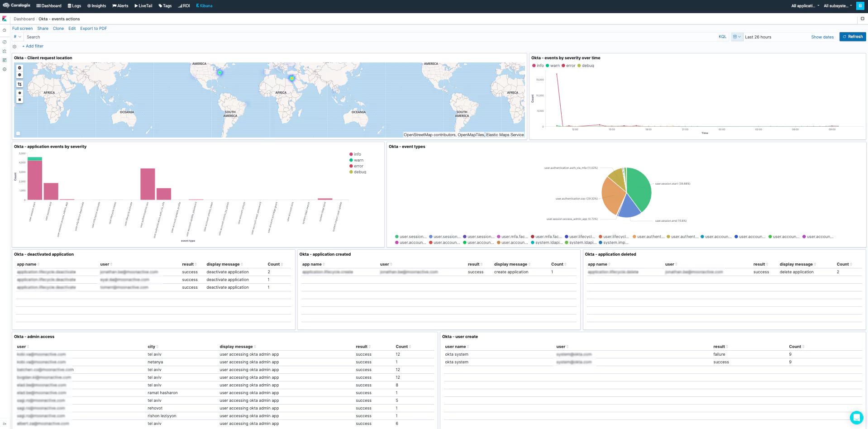Open Dashboard icon in the sidebar
Image resolution: width=868 pixels, height=429 pixels.
point(5,60)
